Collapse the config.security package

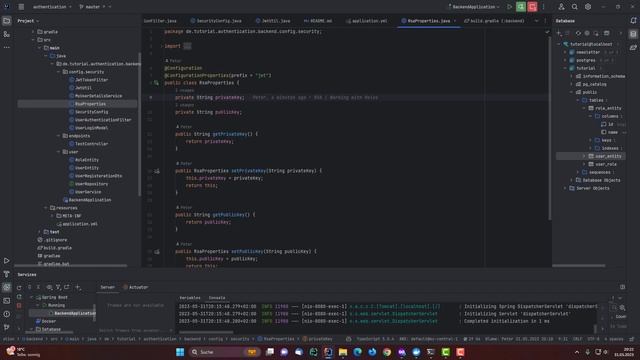tap(58, 72)
